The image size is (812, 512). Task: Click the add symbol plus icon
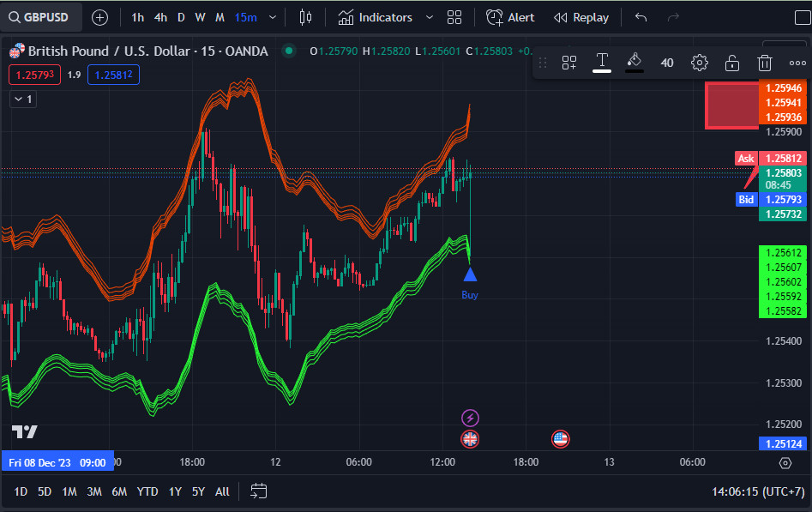point(99,17)
